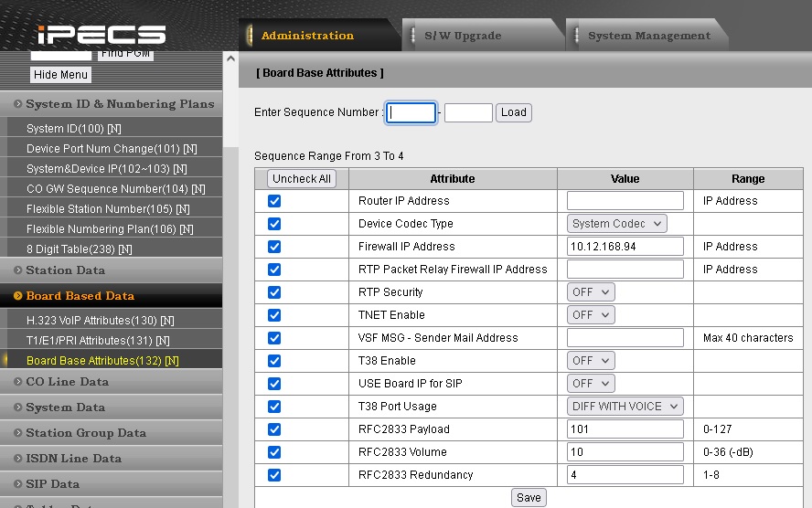Toggle the Firewall IP Address checkbox
812x508 pixels.
click(274, 247)
